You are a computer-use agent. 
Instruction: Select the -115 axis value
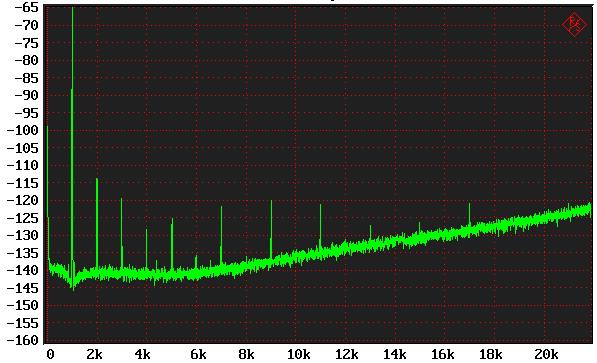[22, 183]
